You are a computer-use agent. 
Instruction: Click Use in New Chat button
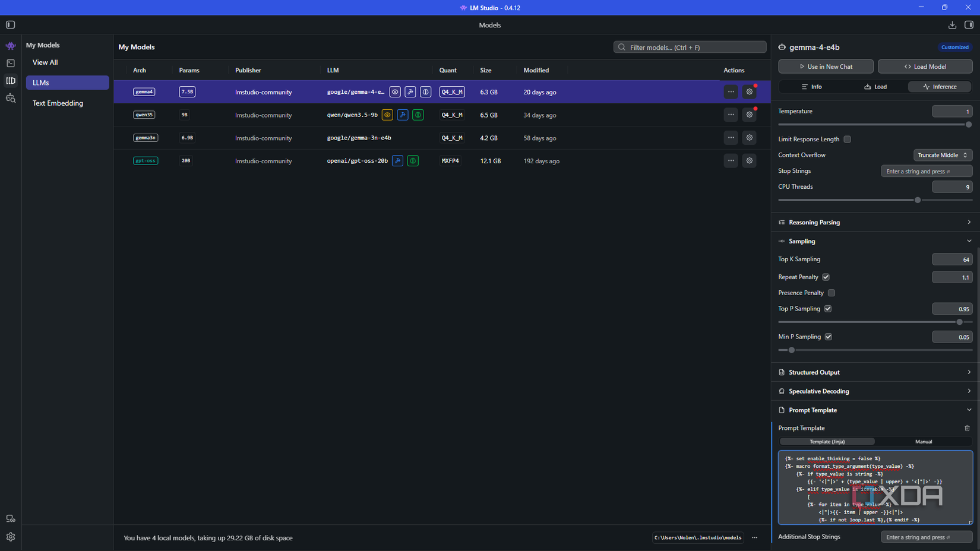826,66
